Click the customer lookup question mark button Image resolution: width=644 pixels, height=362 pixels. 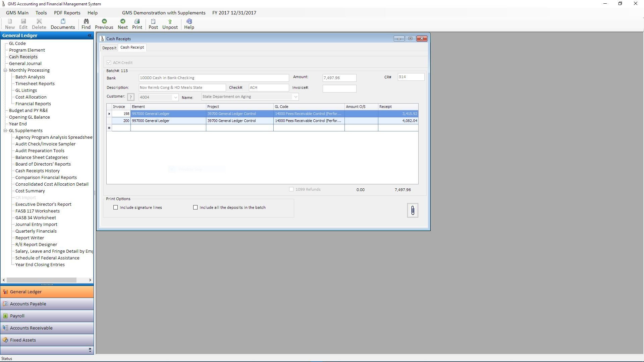point(131,97)
